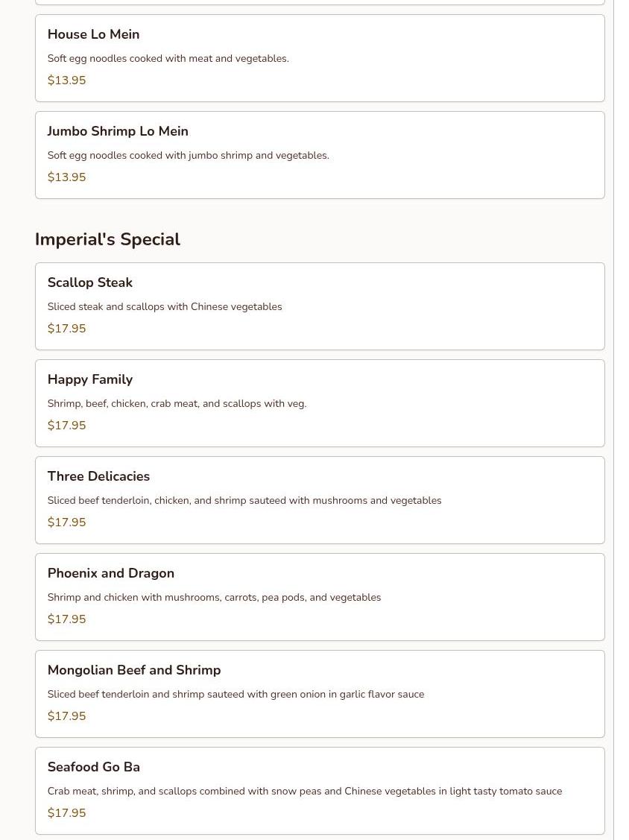Click the Imperial's Special section heading

click(107, 239)
